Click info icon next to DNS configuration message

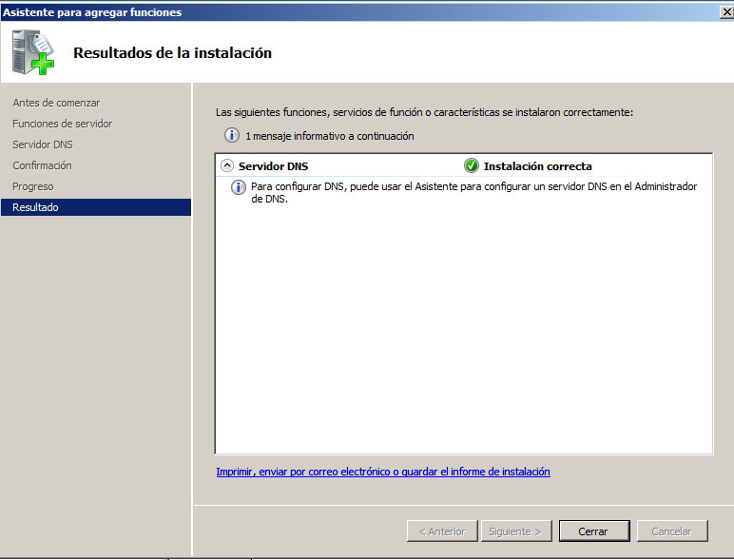(x=240, y=187)
